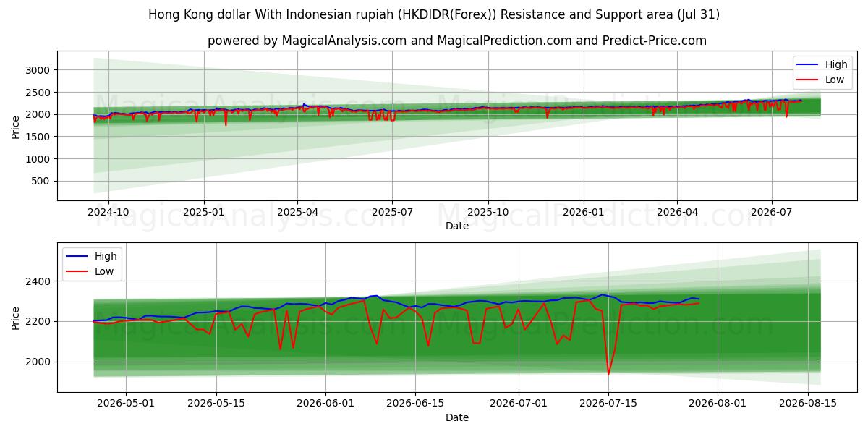The height and width of the screenshot is (434, 868).
Task: Click the chart title mentioning HKDIDR(Forex)
Action: (x=434, y=14)
